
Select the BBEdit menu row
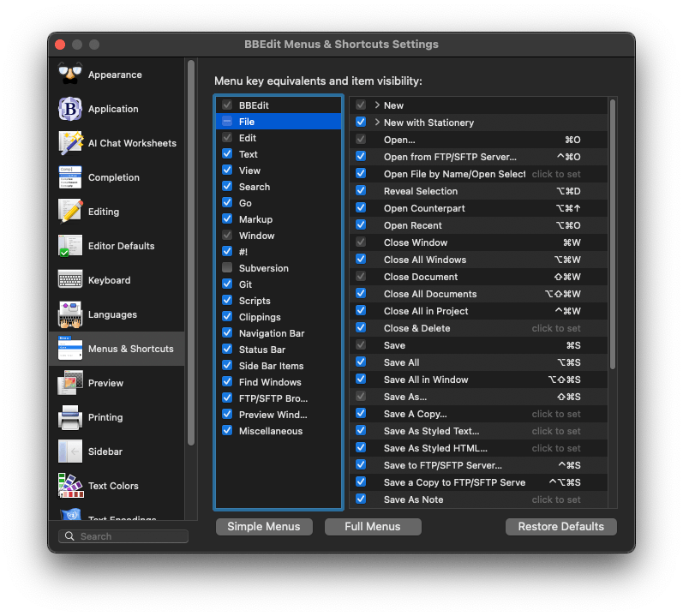pyautogui.click(x=279, y=105)
